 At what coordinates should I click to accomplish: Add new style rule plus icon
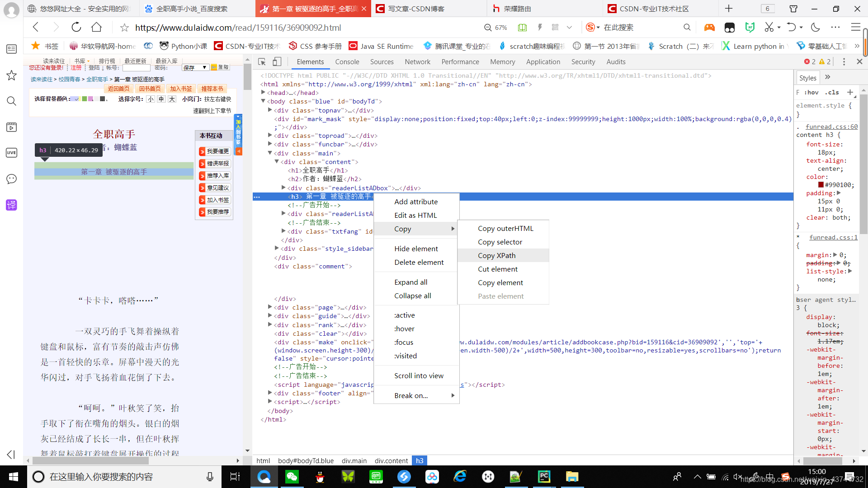pyautogui.click(x=850, y=92)
